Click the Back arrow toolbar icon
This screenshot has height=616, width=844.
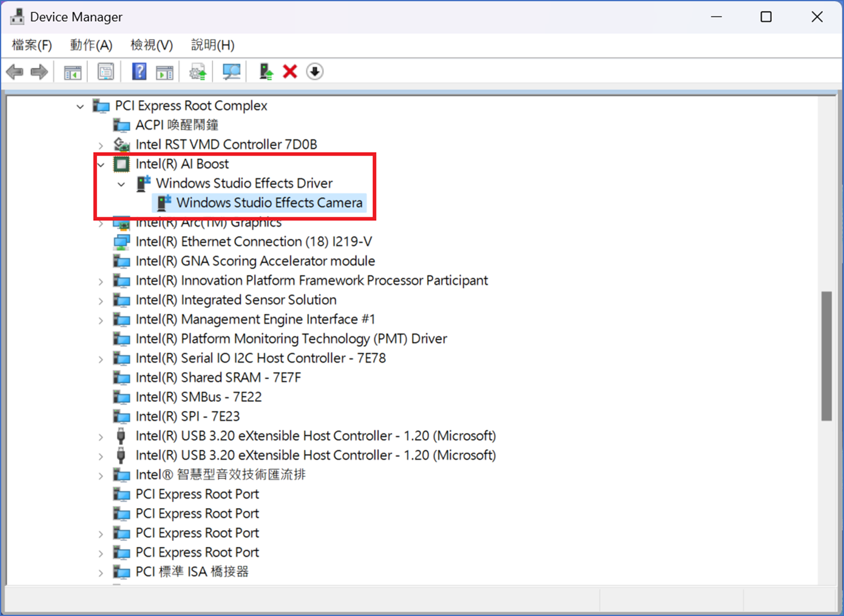pyautogui.click(x=15, y=72)
